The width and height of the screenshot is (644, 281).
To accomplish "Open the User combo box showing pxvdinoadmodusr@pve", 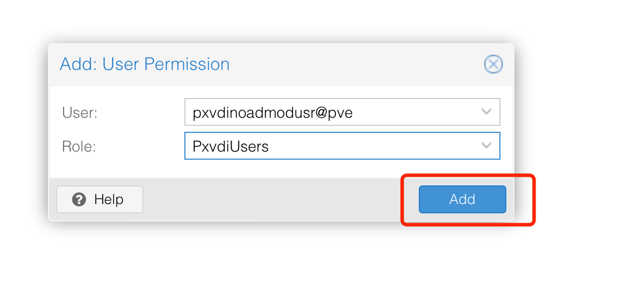I will click(342, 112).
